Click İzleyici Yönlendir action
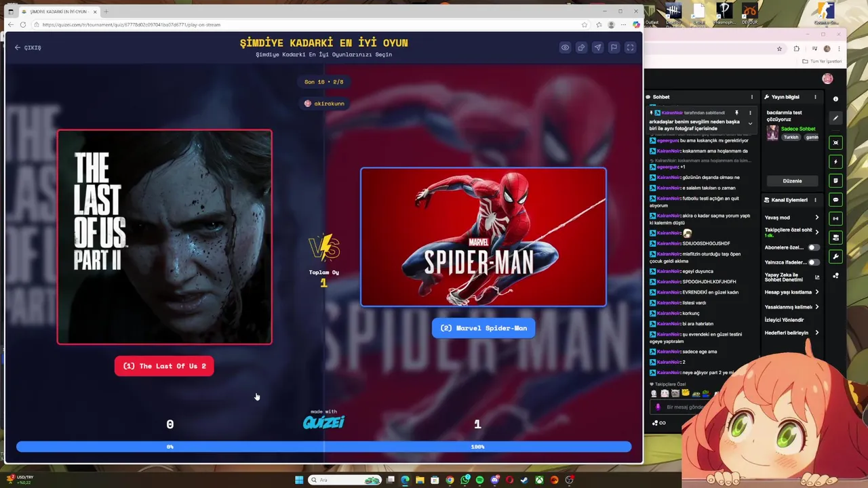The width and height of the screenshot is (868, 488). click(784, 320)
